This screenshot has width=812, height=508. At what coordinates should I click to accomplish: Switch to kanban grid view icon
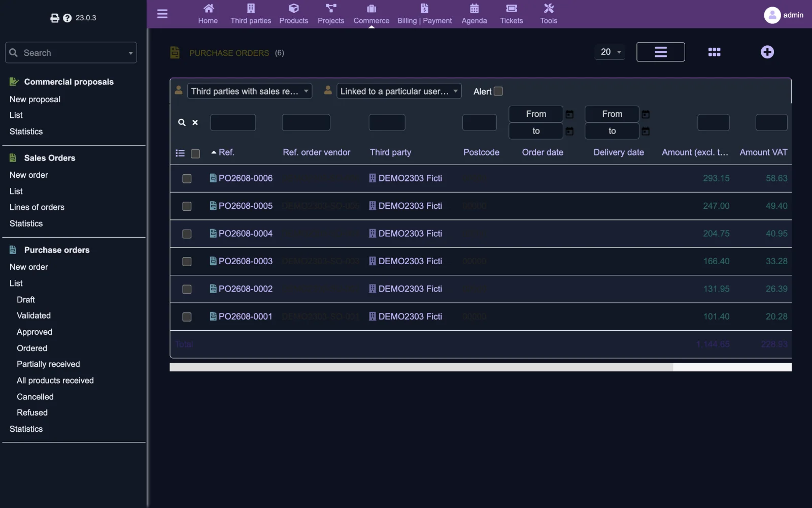point(714,52)
